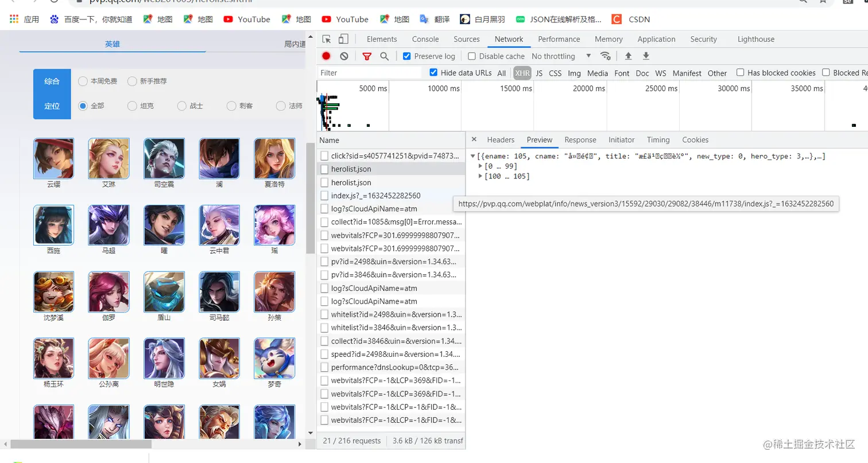Filter requests by JS type
Viewport: 868px width, 463px height.
(x=539, y=73)
